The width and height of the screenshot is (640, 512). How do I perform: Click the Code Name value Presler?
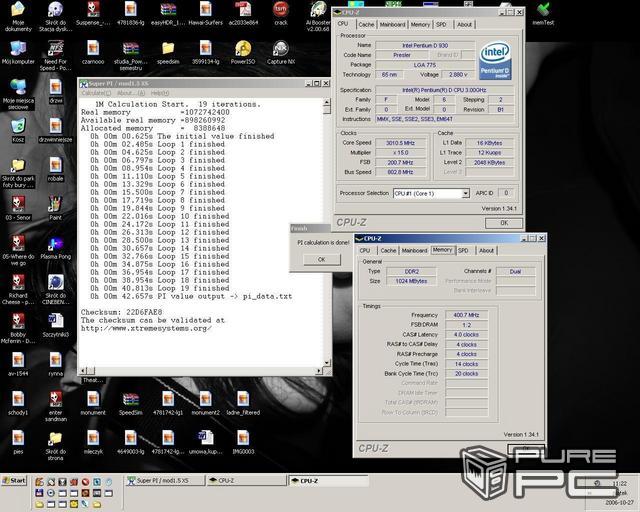[x=402, y=55]
